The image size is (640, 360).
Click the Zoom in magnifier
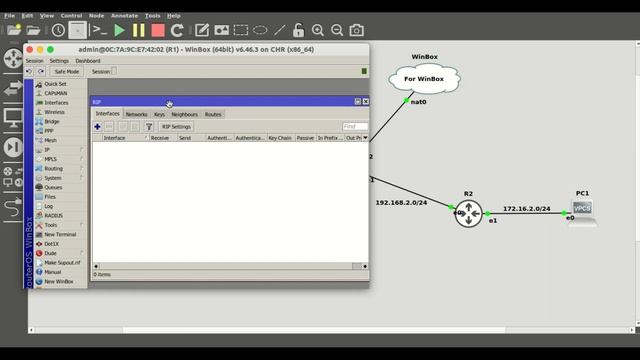tap(318, 30)
